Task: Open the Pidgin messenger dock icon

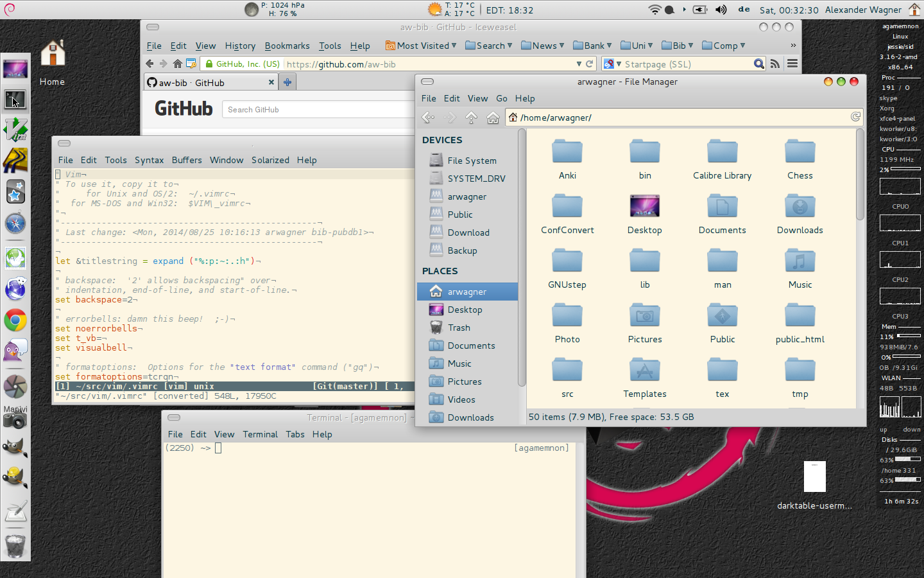Action: pos(15,351)
